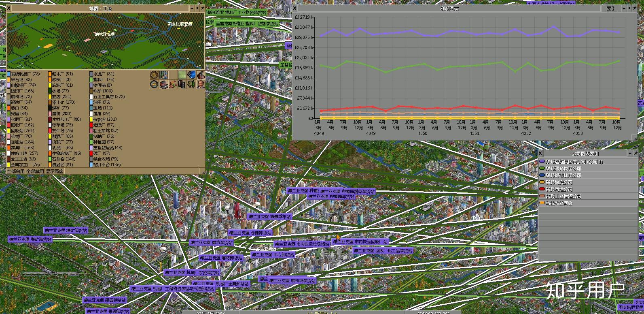Open the 磨坊装货站 station sign
Screen dimensions: 644x314
pos(212,242)
